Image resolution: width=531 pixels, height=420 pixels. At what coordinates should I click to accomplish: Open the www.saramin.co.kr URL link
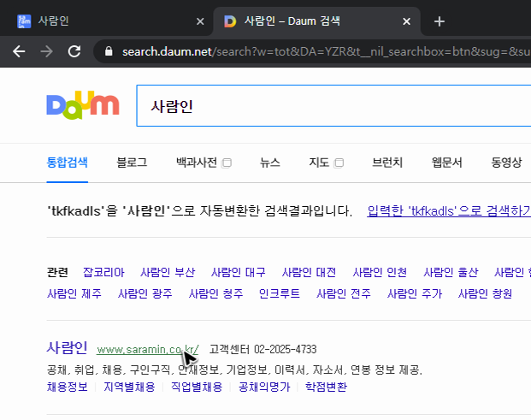click(x=148, y=350)
